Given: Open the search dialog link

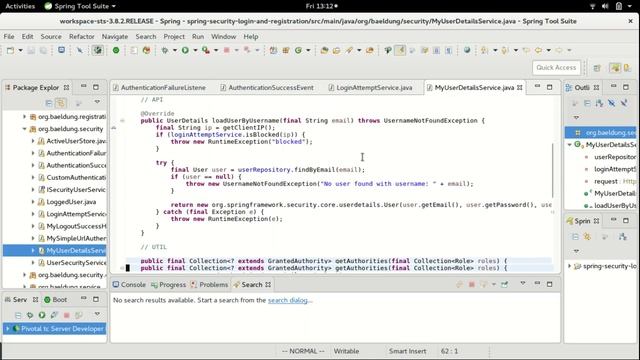Looking at the screenshot, I should click(x=290, y=300).
